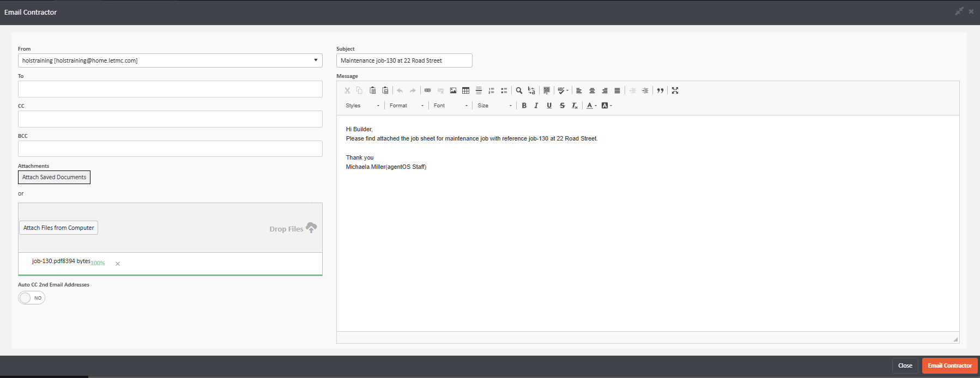Click the To recipient field
980x378 pixels.
point(170,89)
